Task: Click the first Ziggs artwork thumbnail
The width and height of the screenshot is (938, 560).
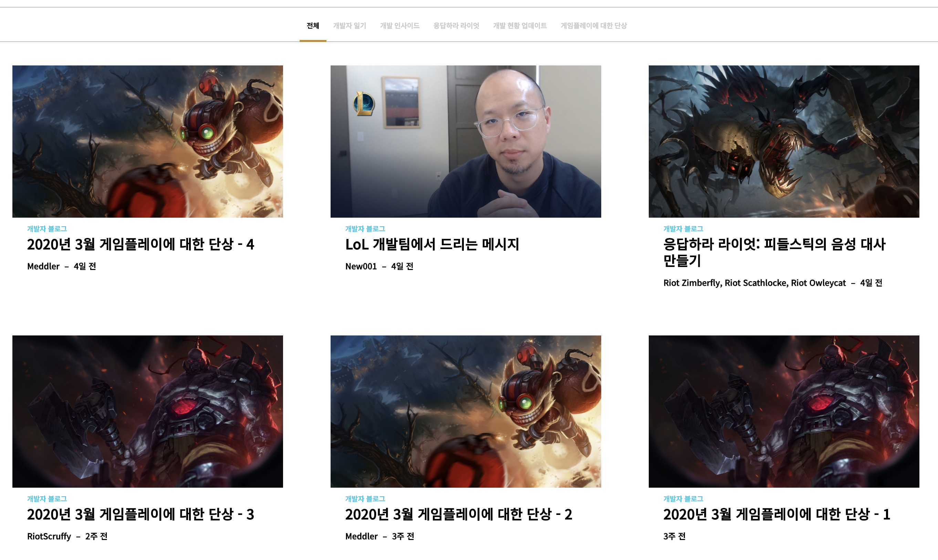Action: (x=147, y=141)
